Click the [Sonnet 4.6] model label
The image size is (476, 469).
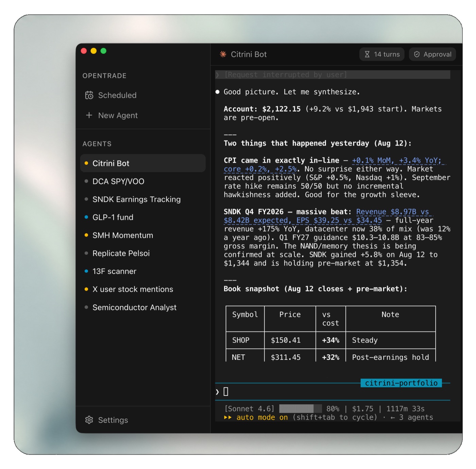(x=249, y=409)
